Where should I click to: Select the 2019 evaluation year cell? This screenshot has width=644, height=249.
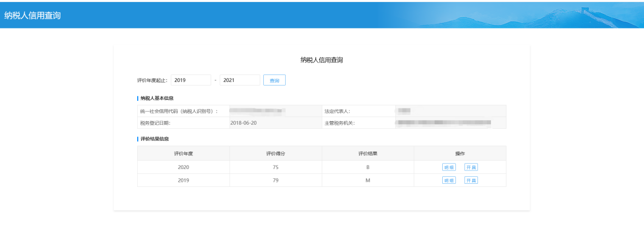[183, 180]
